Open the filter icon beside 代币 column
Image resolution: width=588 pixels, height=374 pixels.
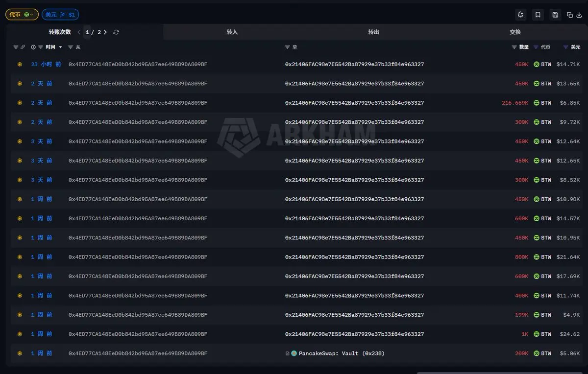tap(536, 47)
